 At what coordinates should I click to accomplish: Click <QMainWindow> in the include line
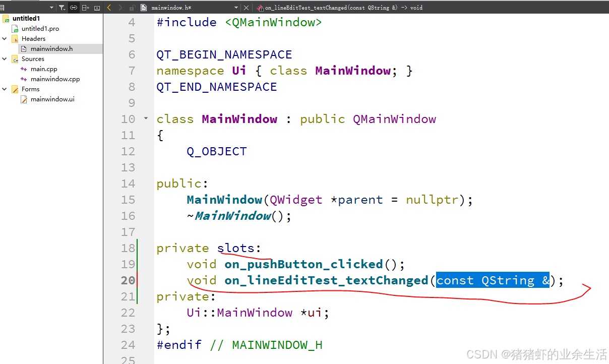coord(273,22)
